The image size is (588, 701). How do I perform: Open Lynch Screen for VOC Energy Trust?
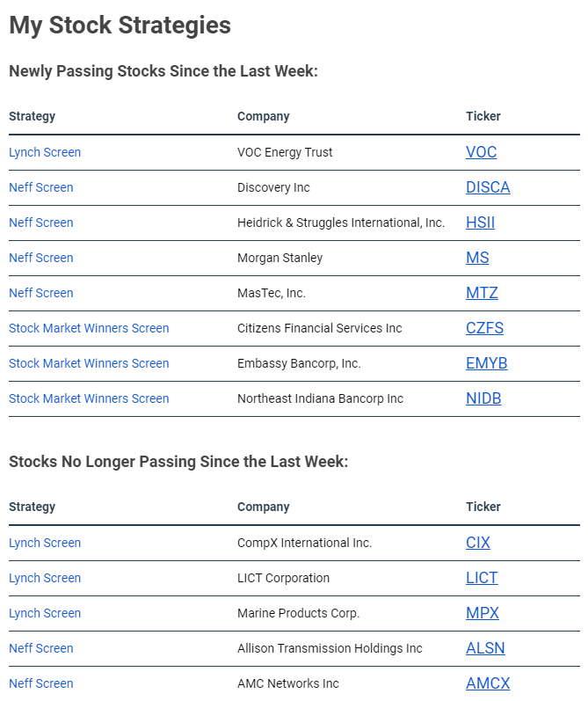click(x=45, y=152)
